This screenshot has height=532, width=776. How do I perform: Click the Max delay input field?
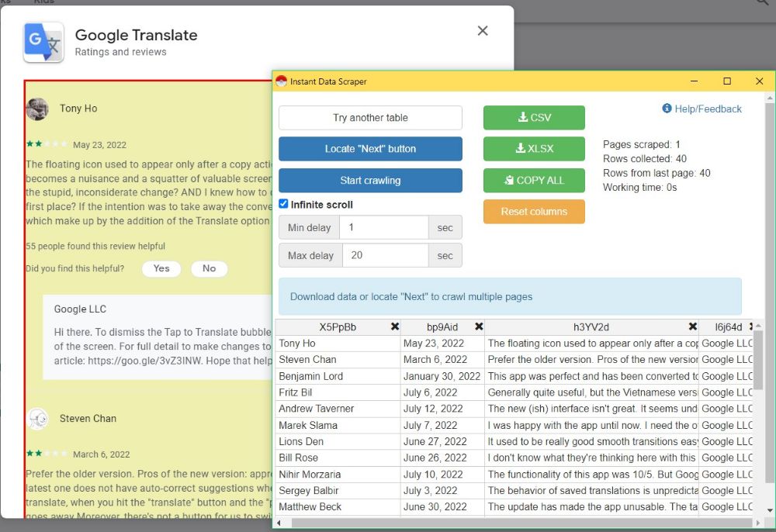pos(385,255)
